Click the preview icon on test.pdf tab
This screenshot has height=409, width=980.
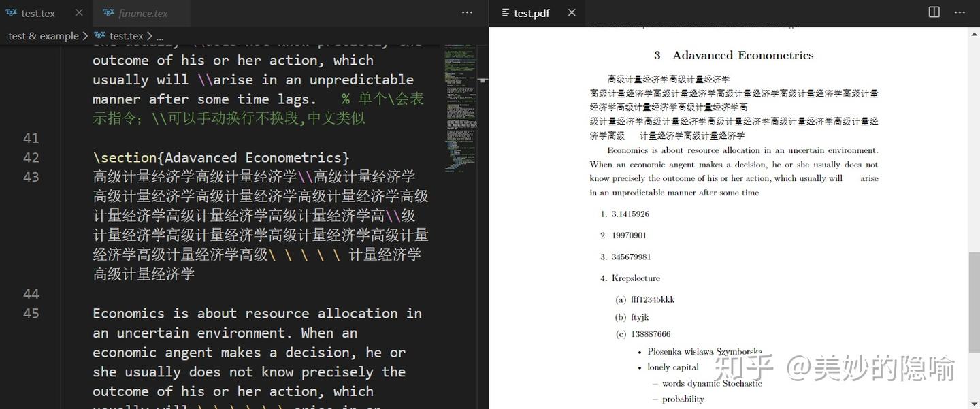(505, 12)
